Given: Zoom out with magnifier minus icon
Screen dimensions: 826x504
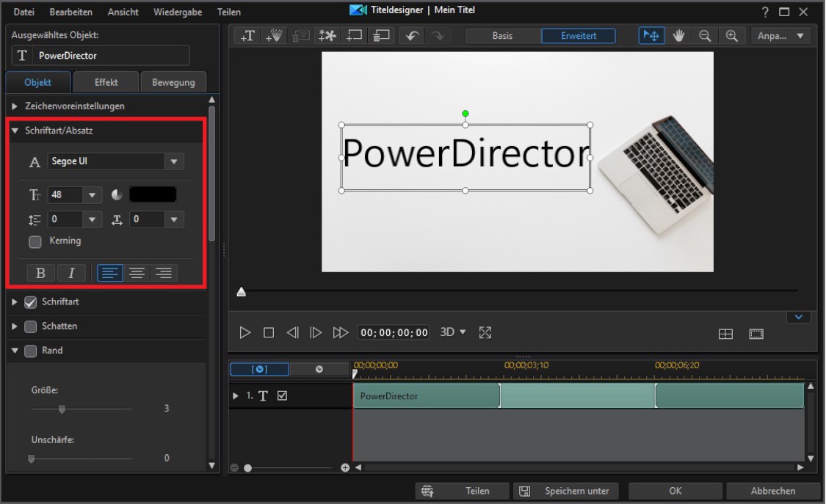Looking at the screenshot, I should (x=705, y=36).
